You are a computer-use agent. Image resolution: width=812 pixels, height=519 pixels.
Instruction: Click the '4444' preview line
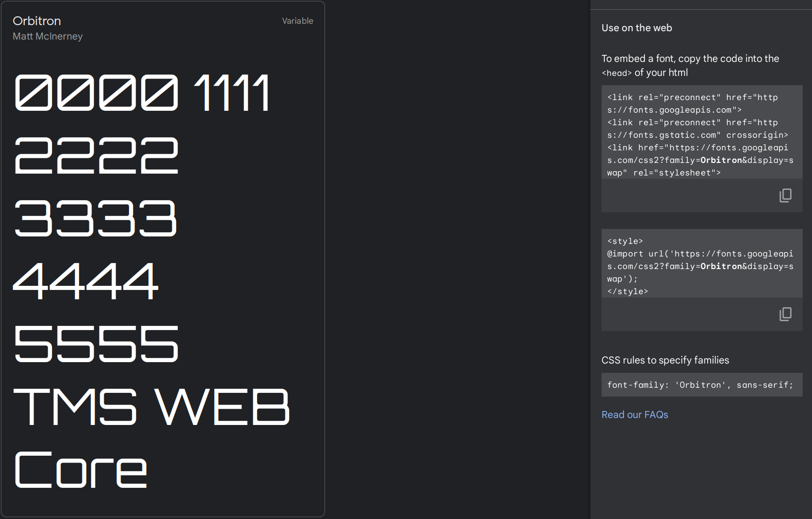(86, 281)
